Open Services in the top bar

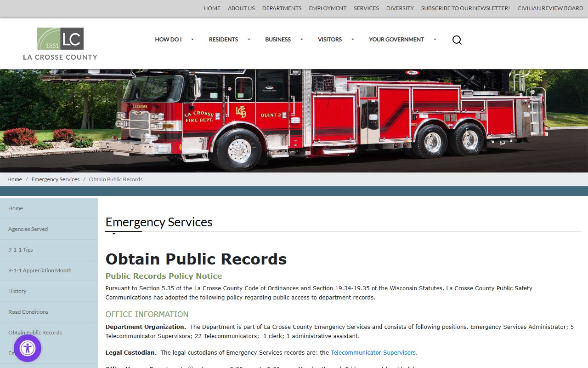pyautogui.click(x=367, y=8)
